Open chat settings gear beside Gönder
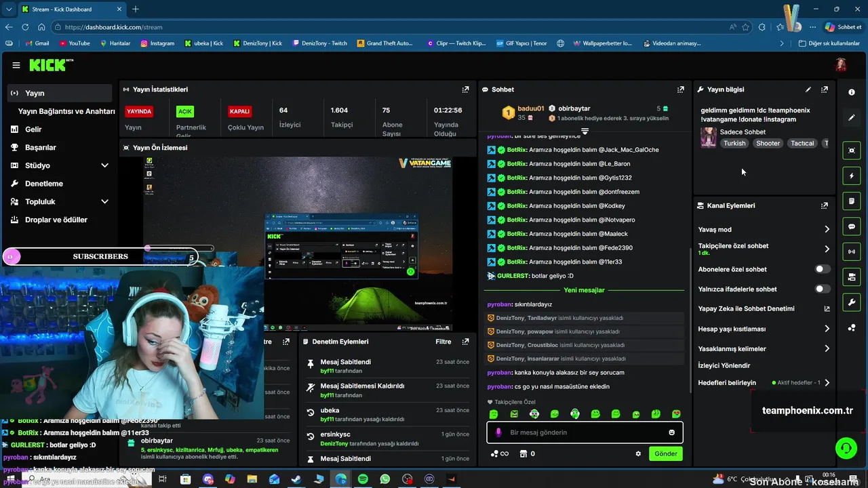Image resolution: width=868 pixels, height=488 pixels. (x=638, y=454)
